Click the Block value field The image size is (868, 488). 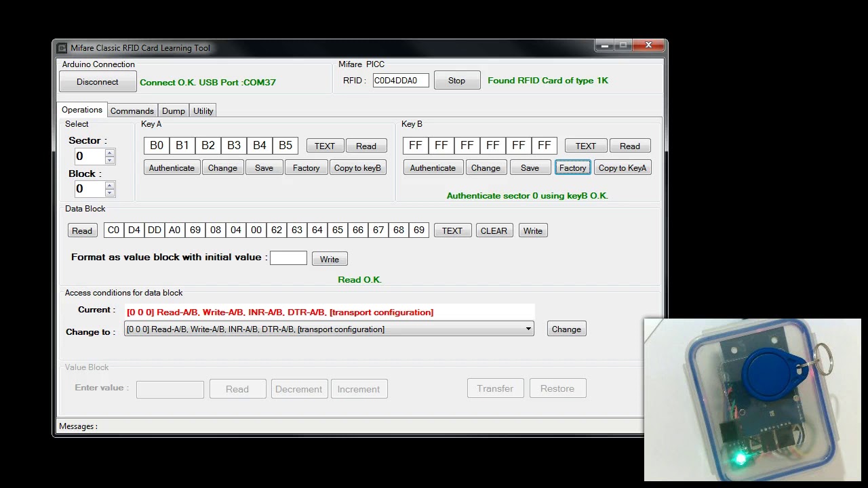(x=90, y=189)
